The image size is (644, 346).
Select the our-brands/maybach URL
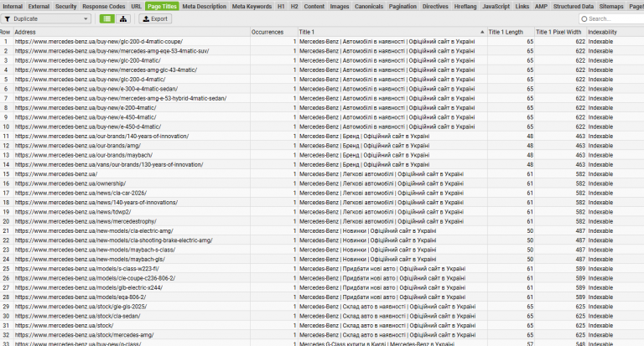pyautogui.click(x=84, y=155)
